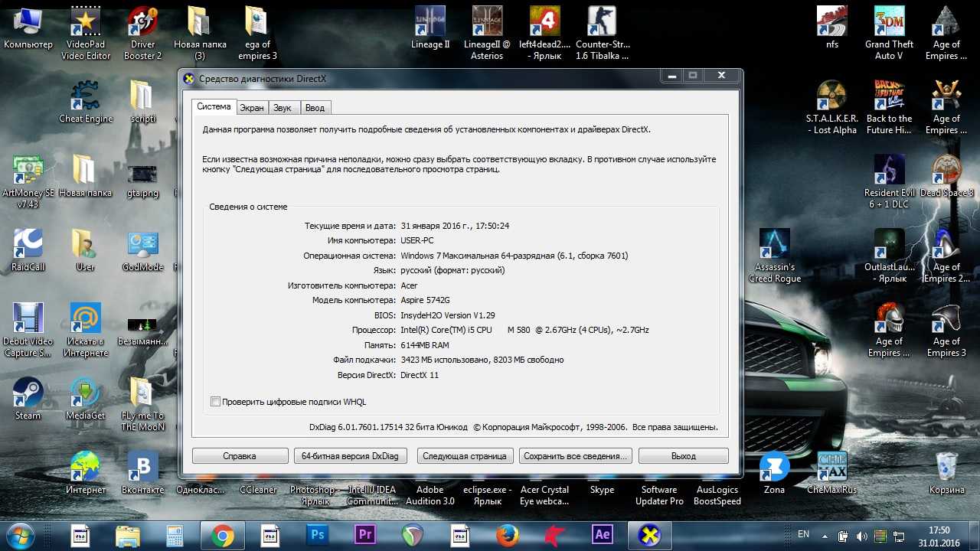Open Counter-Strike 1.6 Tibalka shortcut

pos(603,33)
